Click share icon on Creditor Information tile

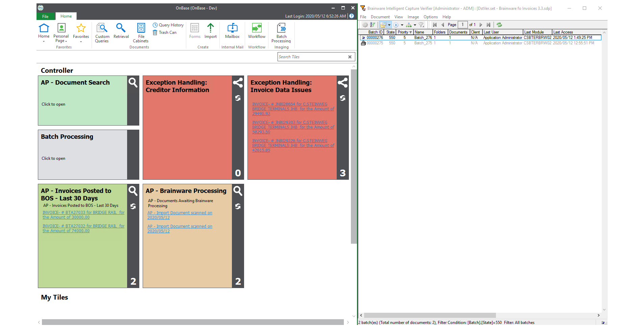click(x=238, y=82)
